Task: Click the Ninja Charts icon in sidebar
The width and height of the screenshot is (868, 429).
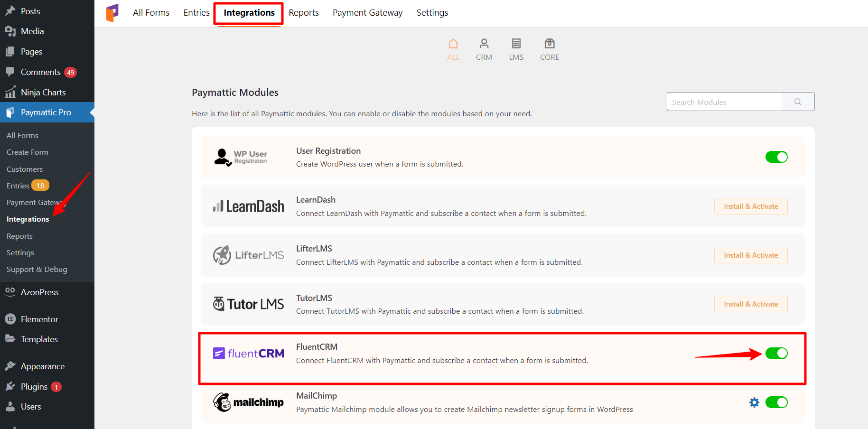Action: [10, 92]
